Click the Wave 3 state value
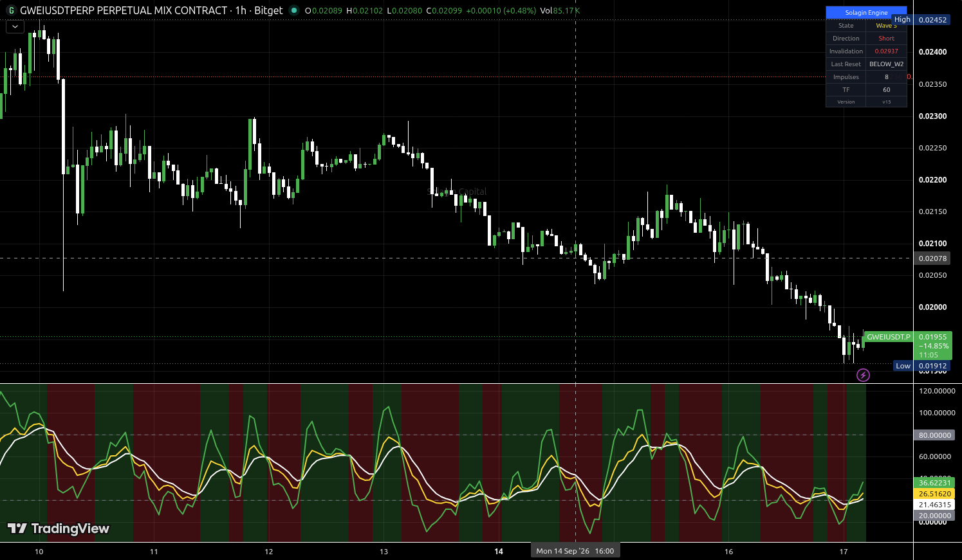962x560 pixels. [x=887, y=26]
